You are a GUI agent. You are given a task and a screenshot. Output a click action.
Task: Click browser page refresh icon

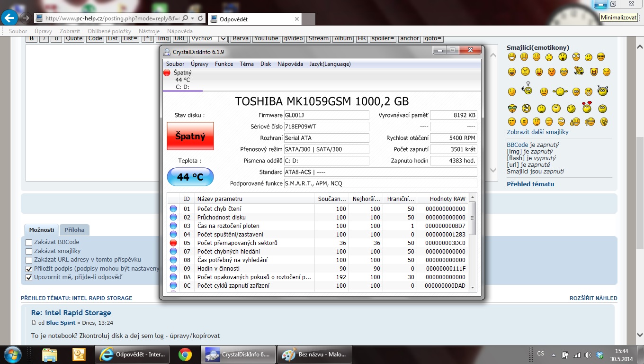click(200, 18)
